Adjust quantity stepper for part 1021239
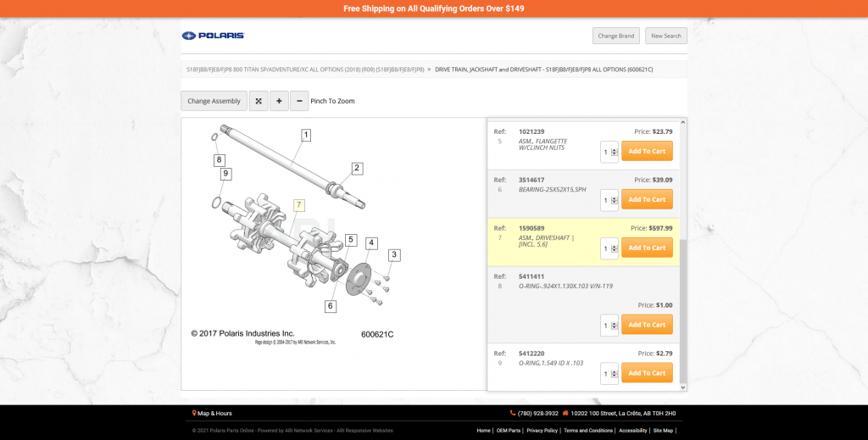This screenshot has width=868, height=440. 615,152
